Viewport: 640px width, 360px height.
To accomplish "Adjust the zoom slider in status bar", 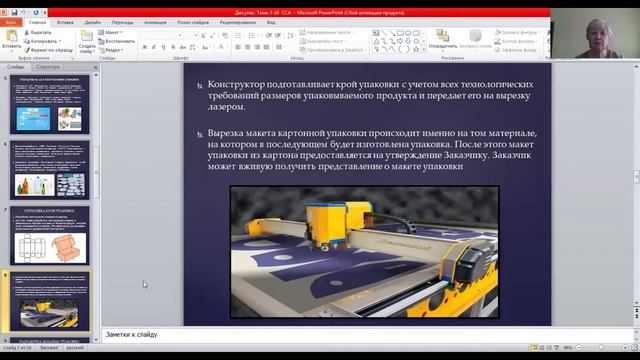I will click(x=601, y=348).
